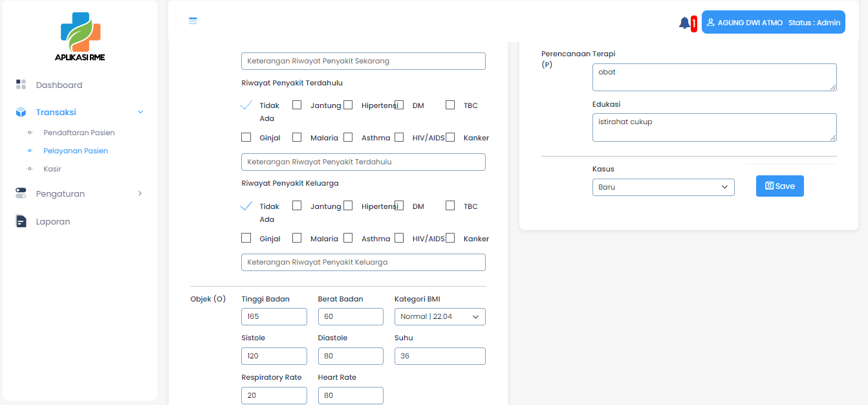Image resolution: width=868 pixels, height=405 pixels.
Task: Click the Transaksi cube icon
Action: [x=21, y=113]
